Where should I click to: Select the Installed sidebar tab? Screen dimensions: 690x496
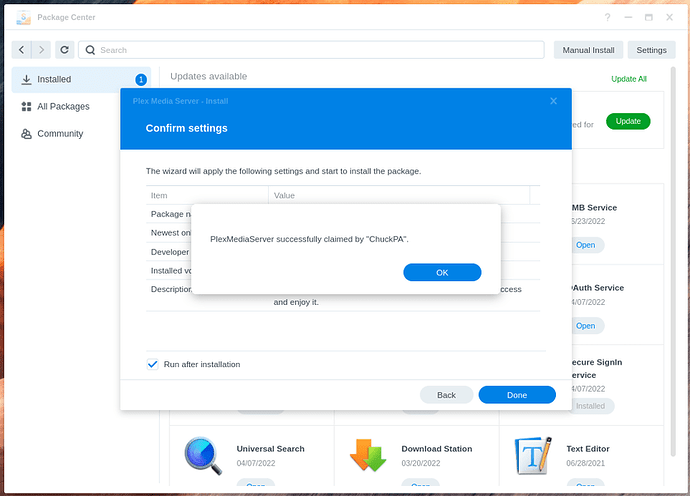pos(81,80)
